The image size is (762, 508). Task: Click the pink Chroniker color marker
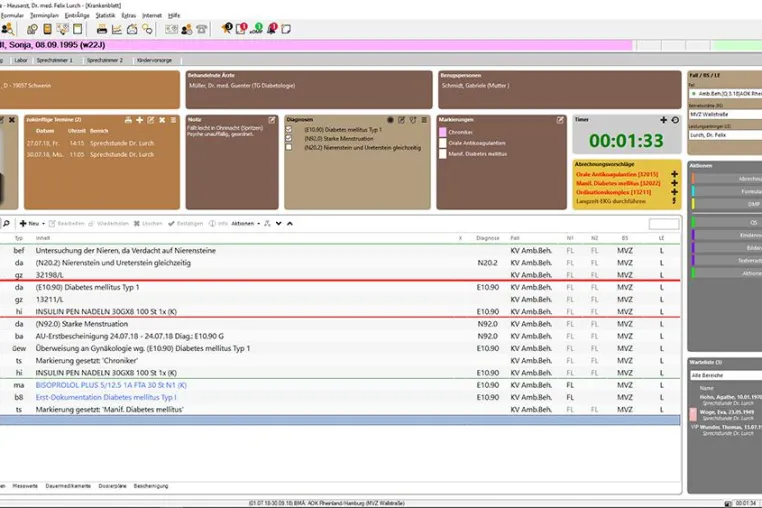click(x=443, y=132)
